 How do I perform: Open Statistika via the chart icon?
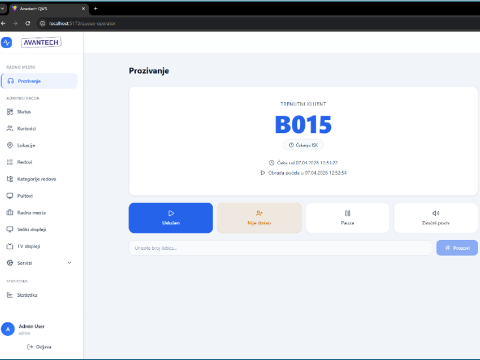coord(10,295)
